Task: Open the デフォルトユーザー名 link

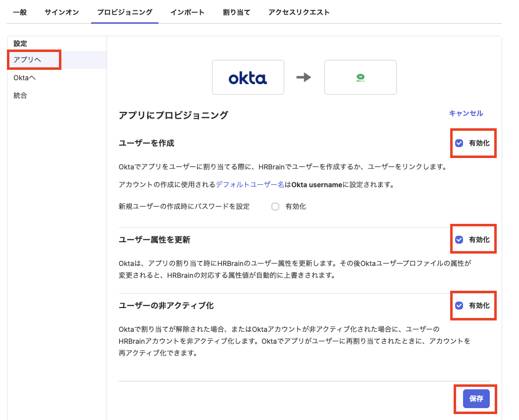Action: tap(250, 185)
